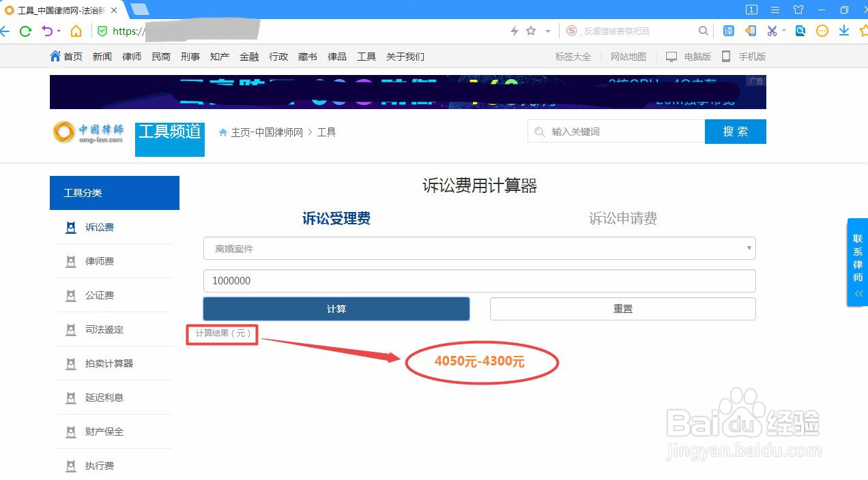Select 公证费 from the tool sidebar

100,295
